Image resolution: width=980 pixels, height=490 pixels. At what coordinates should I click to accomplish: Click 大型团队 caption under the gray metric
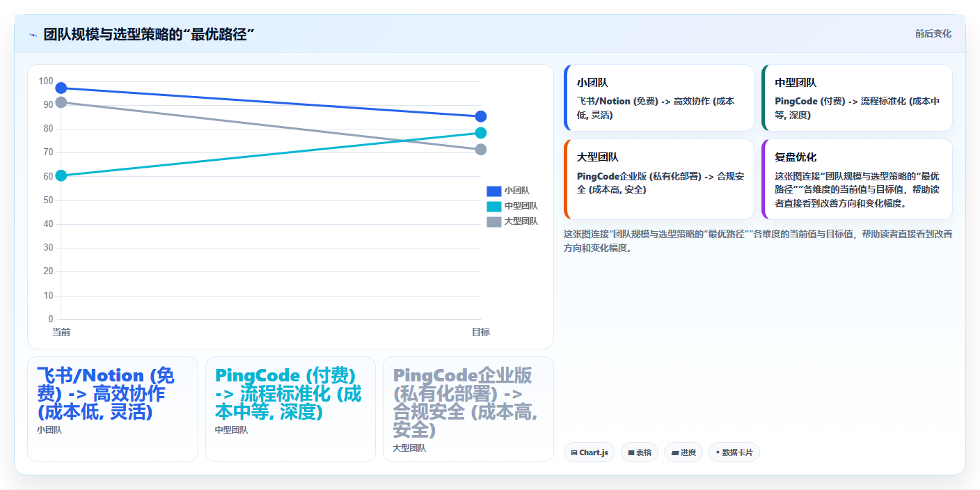pyautogui.click(x=409, y=448)
